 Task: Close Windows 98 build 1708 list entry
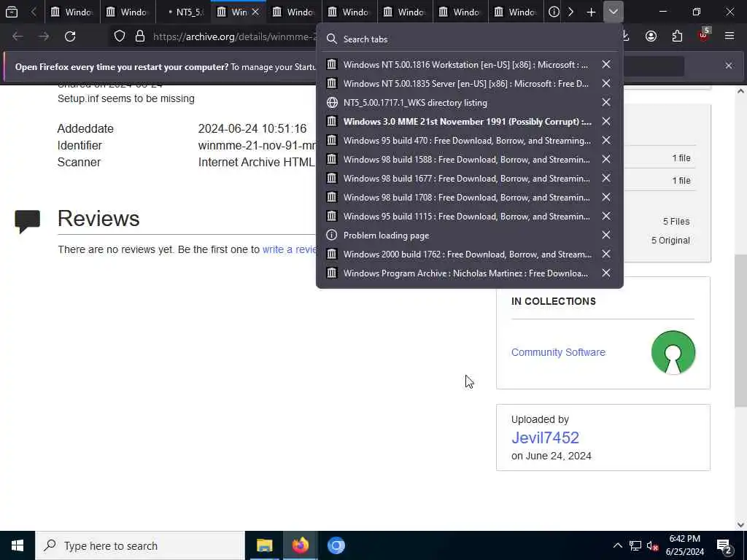click(x=606, y=197)
